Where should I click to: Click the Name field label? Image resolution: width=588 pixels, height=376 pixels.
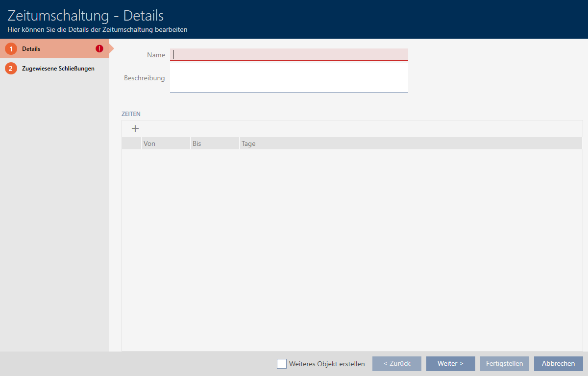(156, 55)
